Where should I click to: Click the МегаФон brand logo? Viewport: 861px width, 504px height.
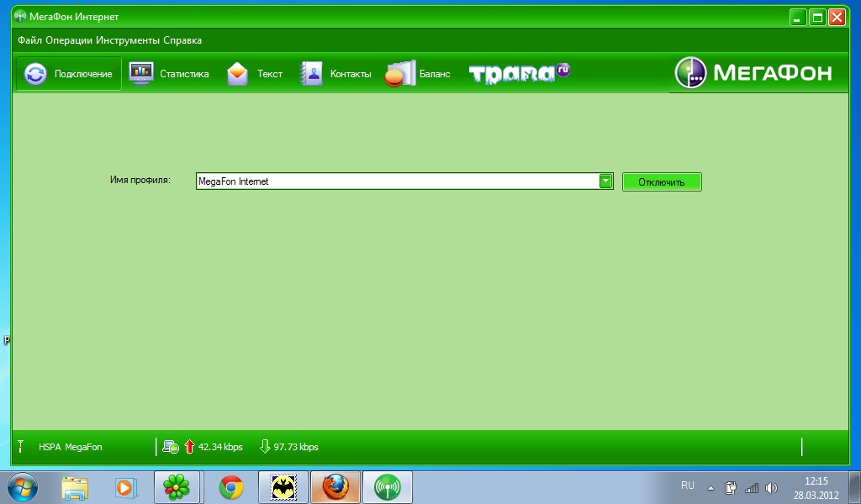coord(753,72)
